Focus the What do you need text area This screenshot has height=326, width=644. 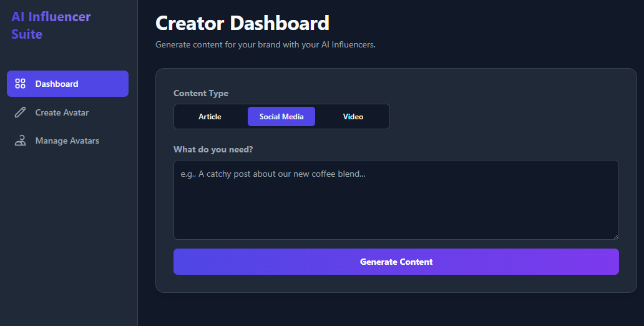click(396, 206)
